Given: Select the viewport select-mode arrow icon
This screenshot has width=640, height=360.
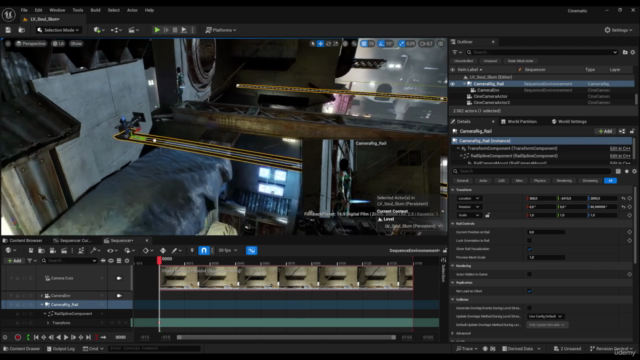Looking at the screenshot, I should click(x=313, y=43).
